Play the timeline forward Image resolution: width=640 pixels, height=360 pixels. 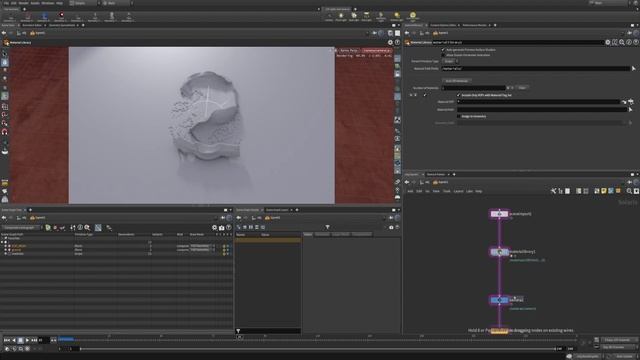coord(27,340)
